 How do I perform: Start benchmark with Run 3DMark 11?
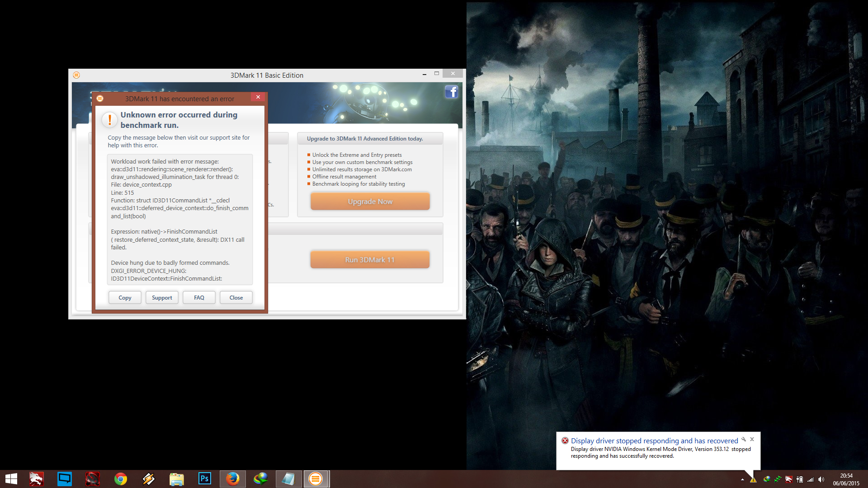pyautogui.click(x=370, y=260)
